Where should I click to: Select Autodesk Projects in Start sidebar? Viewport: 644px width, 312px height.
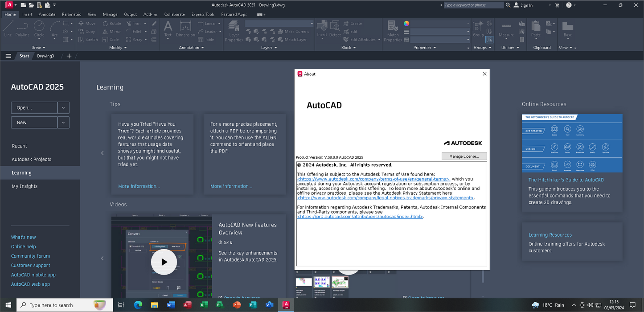pos(32,160)
